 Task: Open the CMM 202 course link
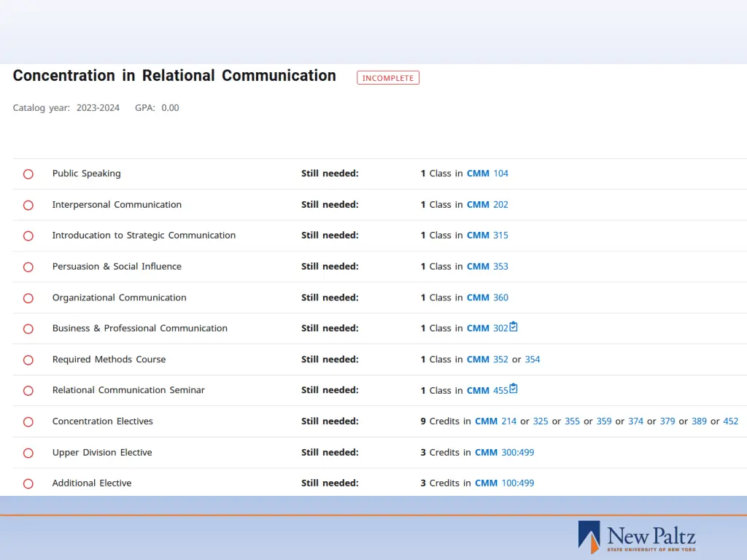(487, 204)
